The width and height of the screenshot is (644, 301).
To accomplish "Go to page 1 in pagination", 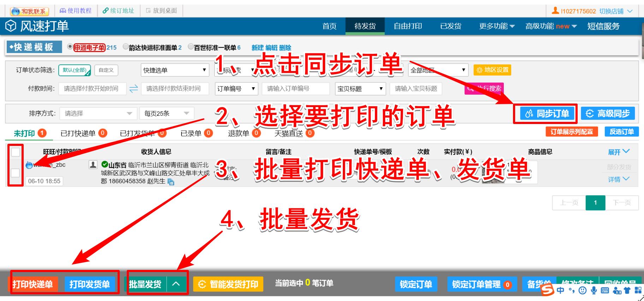I will pyautogui.click(x=595, y=203).
